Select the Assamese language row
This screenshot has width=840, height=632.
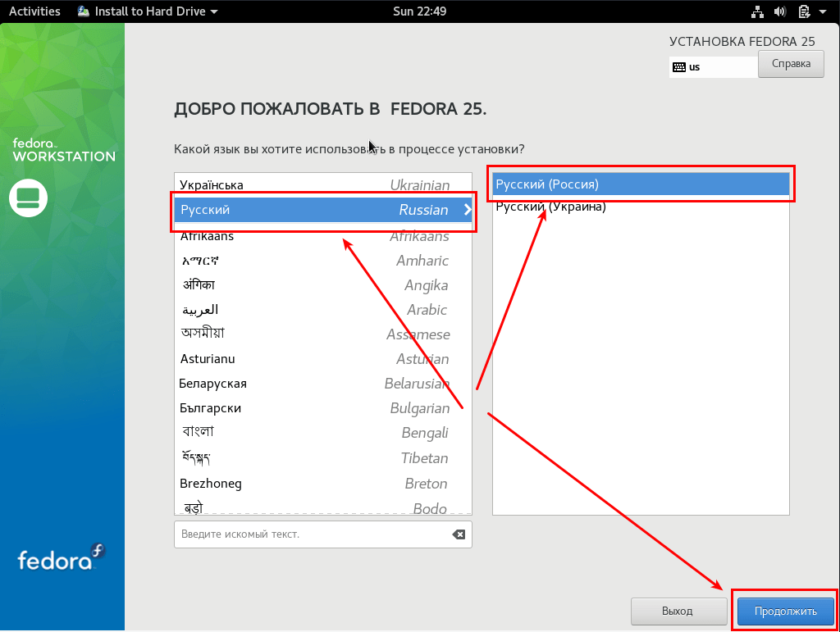pos(323,334)
